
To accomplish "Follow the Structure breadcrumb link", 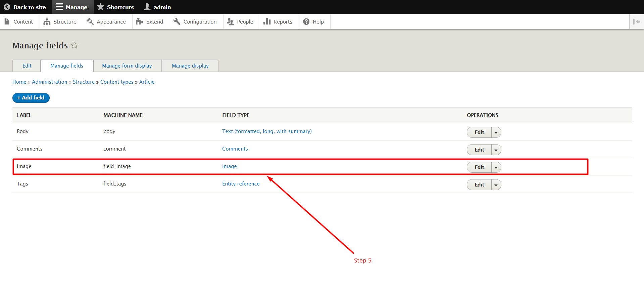I will point(84,82).
